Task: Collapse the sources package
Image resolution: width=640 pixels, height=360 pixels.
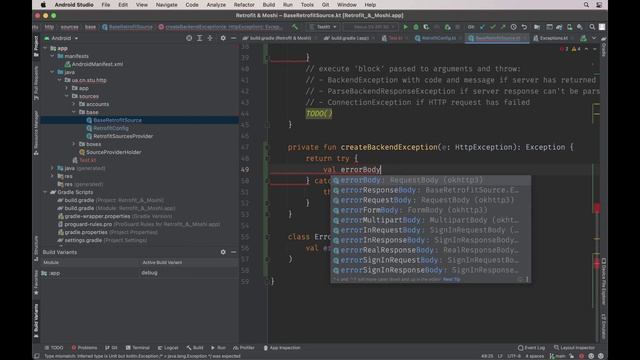Action: (67, 96)
